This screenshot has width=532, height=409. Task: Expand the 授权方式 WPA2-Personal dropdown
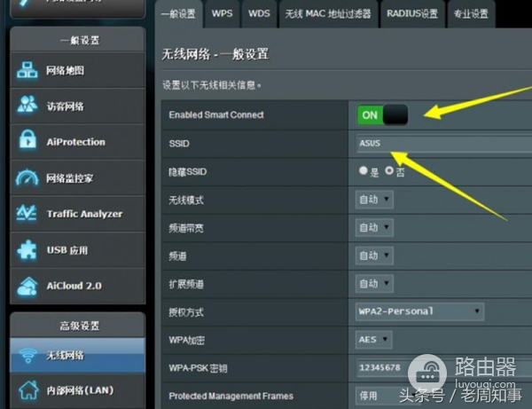click(418, 311)
